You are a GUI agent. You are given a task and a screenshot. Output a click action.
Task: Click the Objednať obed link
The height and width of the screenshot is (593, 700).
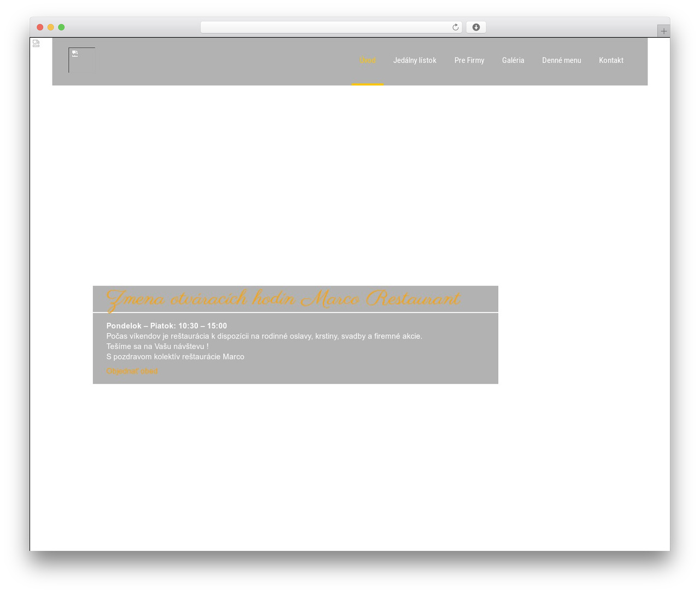[132, 371]
